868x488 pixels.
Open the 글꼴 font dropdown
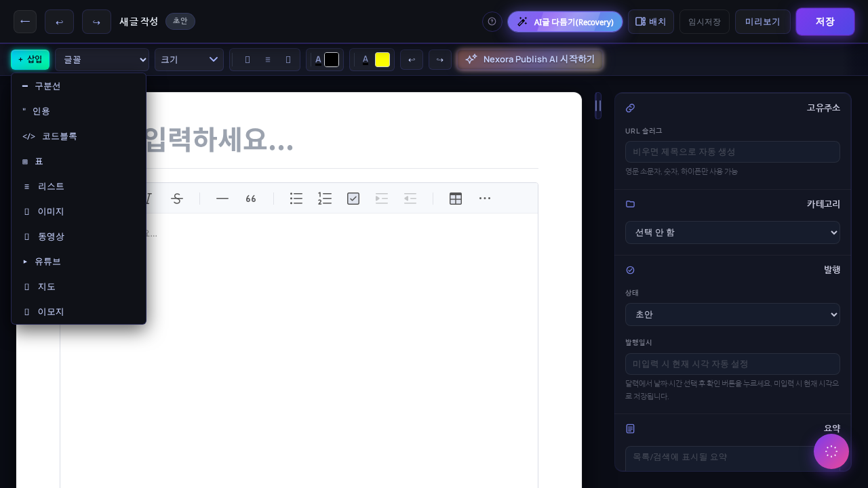point(102,60)
